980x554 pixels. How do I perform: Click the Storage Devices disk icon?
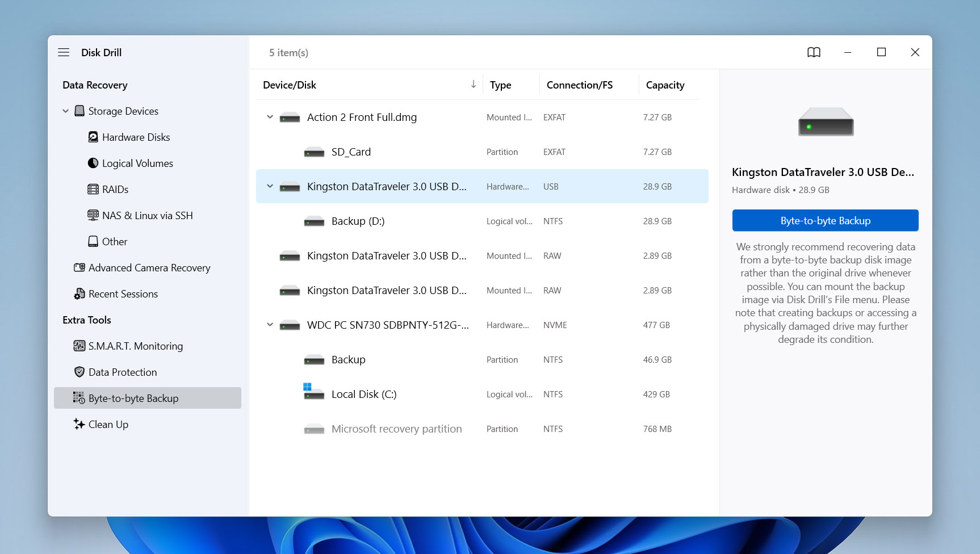(79, 111)
